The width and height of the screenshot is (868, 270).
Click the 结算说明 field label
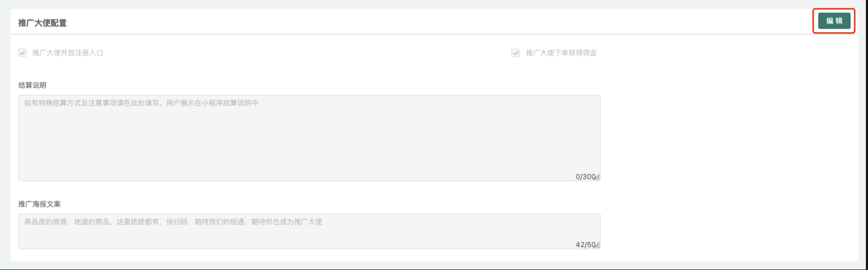pyautogui.click(x=32, y=85)
